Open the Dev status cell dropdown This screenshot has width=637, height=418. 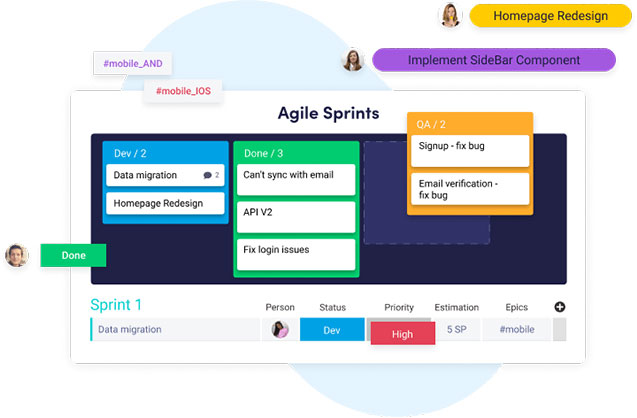pos(332,329)
